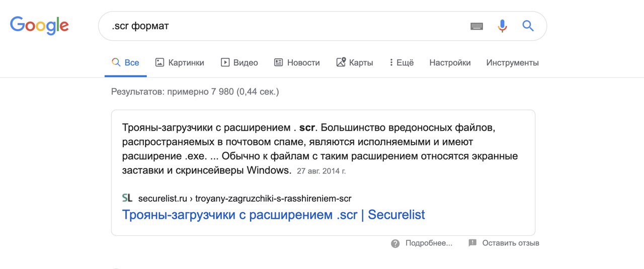This screenshot has width=644, height=269.
Task: Open the Настройки settings menu
Action: [x=450, y=62]
